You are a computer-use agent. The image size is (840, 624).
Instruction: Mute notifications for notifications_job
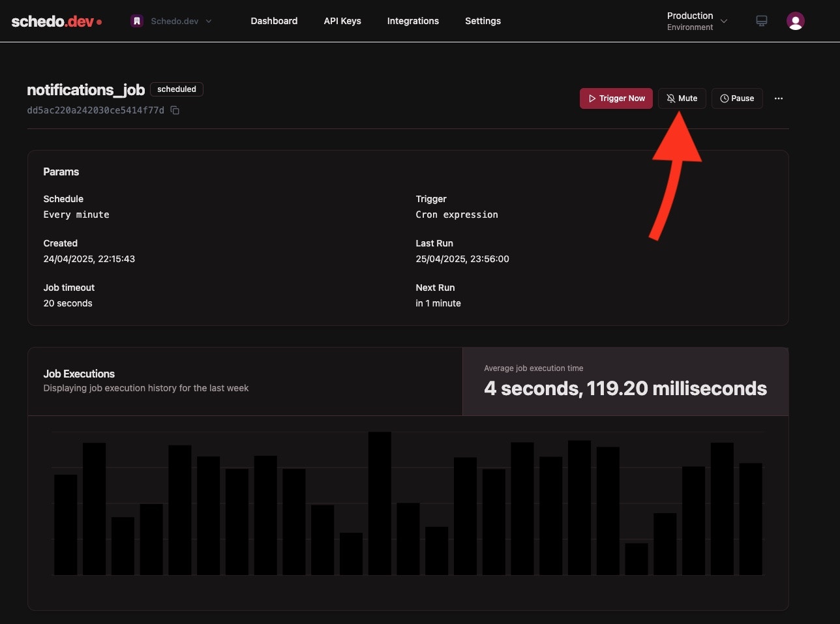[682, 98]
